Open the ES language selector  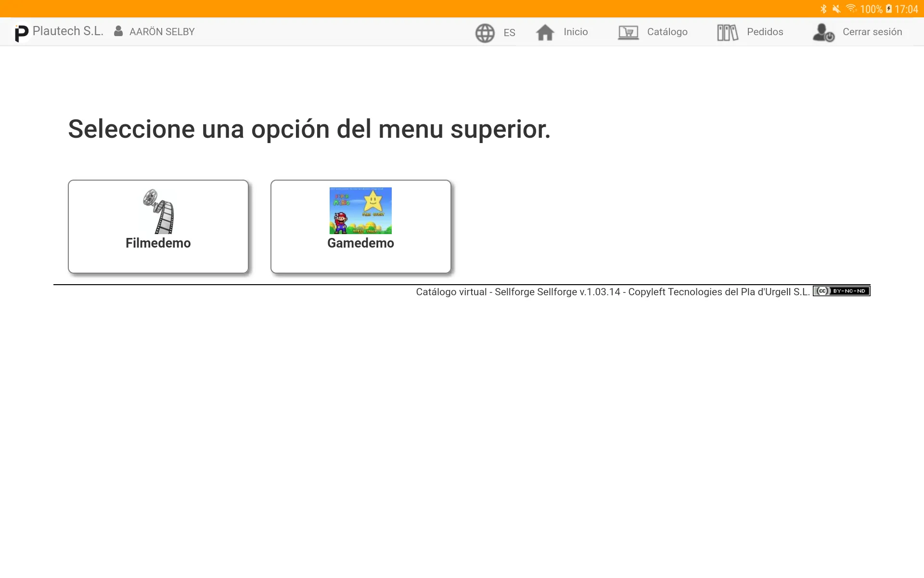[509, 33]
